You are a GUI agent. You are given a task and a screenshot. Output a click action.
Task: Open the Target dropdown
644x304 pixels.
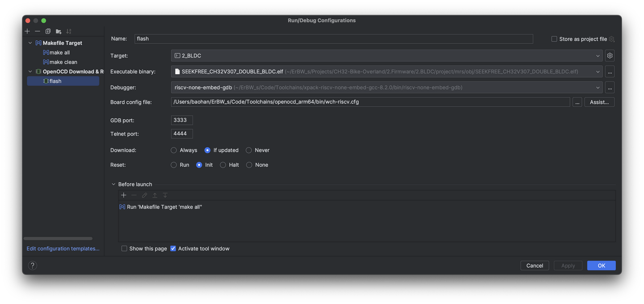(598, 55)
